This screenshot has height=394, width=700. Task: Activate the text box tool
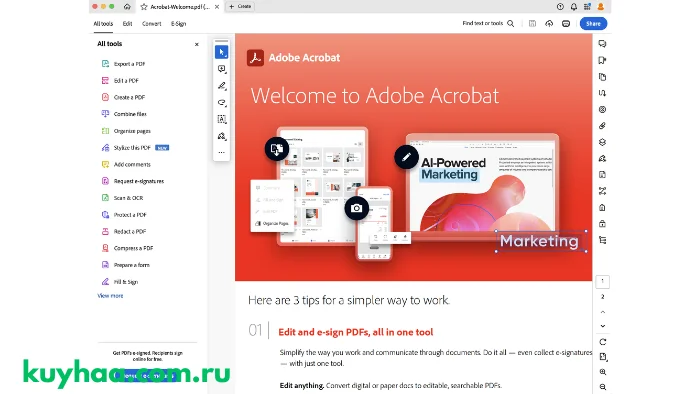pos(221,119)
